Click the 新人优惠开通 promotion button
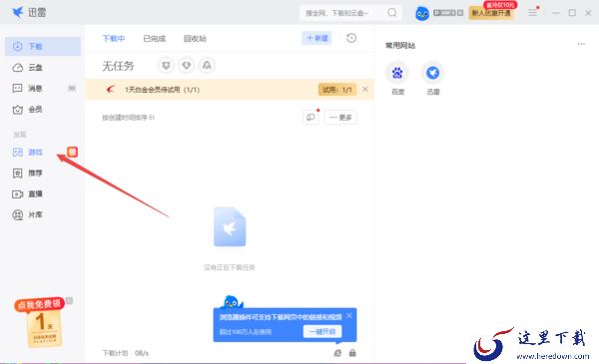This screenshot has width=599, height=364. tap(491, 13)
